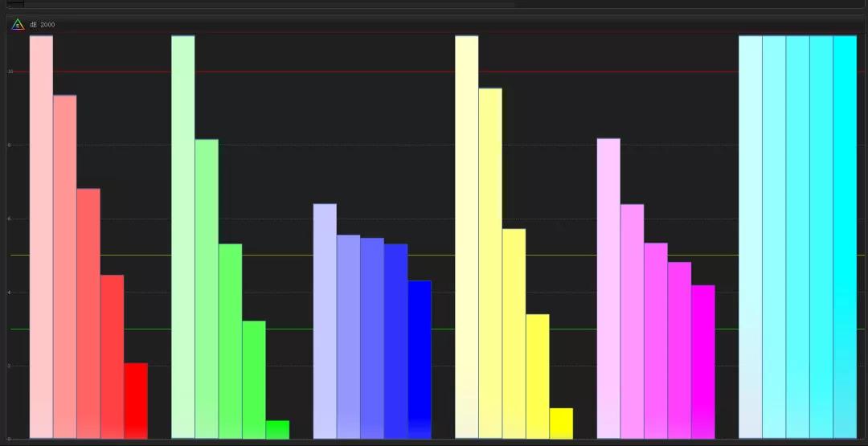Select the 60% saturation green bar

click(x=231, y=342)
